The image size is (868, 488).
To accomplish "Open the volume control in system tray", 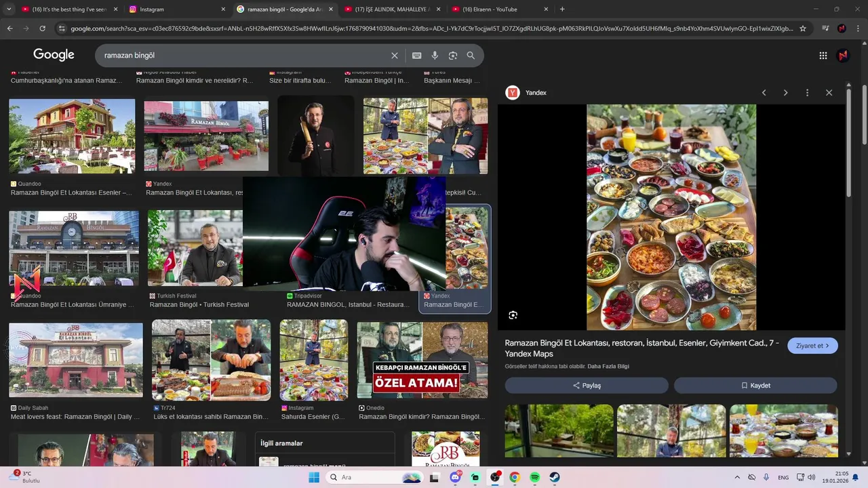I will tap(811, 477).
